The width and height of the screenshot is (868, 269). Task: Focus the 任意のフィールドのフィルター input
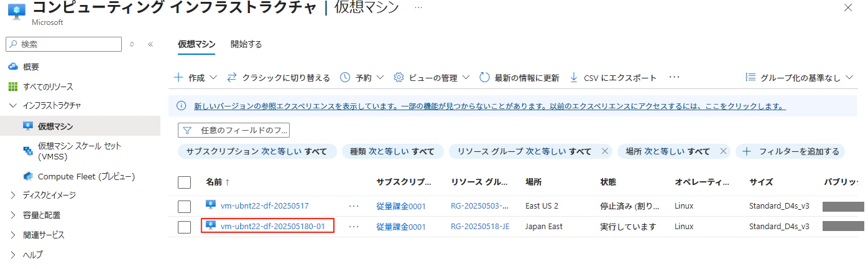(234, 130)
